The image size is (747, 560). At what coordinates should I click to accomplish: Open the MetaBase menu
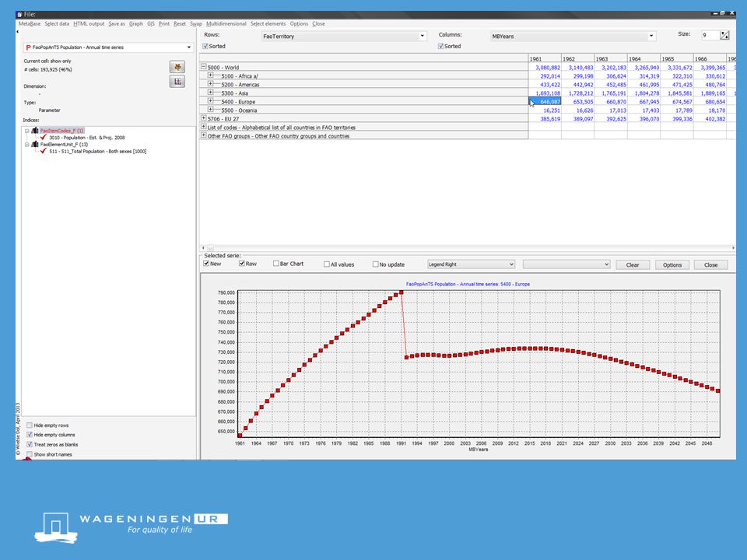[x=30, y=24]
